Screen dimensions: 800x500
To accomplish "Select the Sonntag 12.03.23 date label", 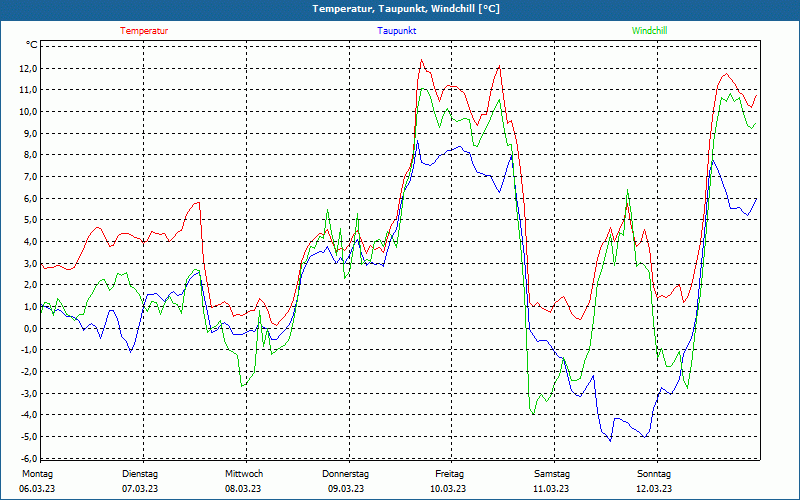I will (654, 481).
